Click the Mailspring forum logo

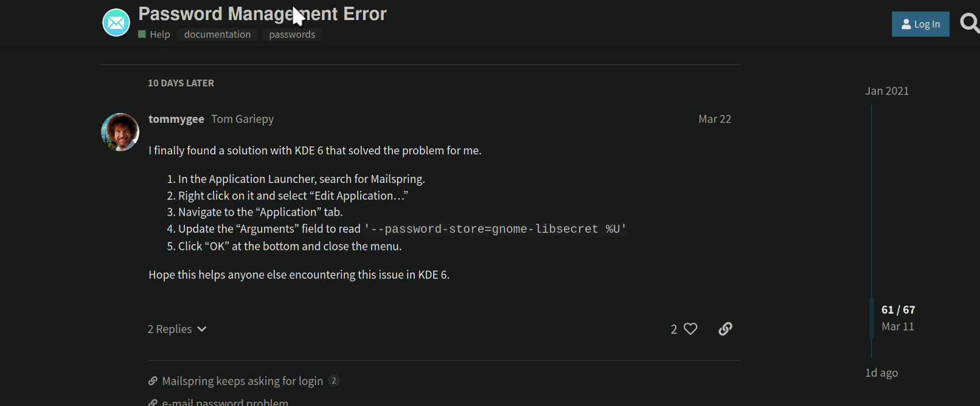coord(116,22)
